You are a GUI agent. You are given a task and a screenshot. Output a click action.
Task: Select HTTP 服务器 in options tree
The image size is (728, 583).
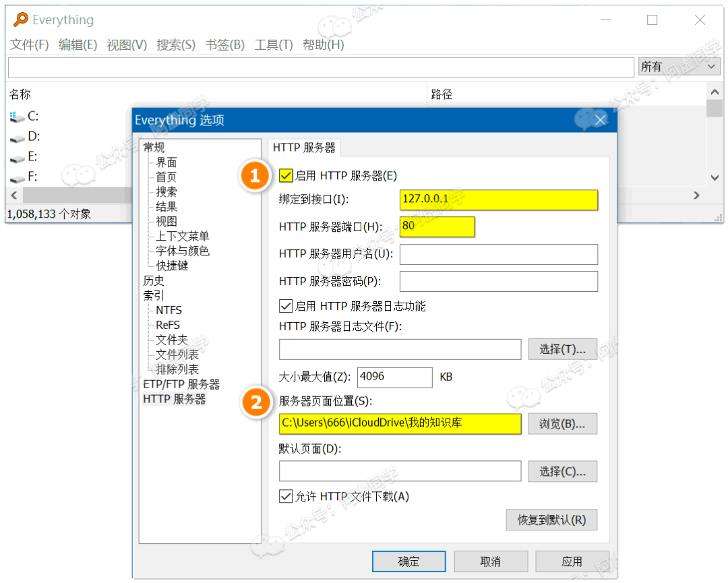(175, 399)
